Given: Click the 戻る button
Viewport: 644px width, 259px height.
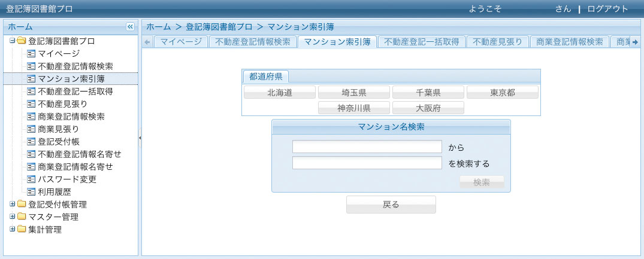Looking at the screenshot, I should (391, 205).
